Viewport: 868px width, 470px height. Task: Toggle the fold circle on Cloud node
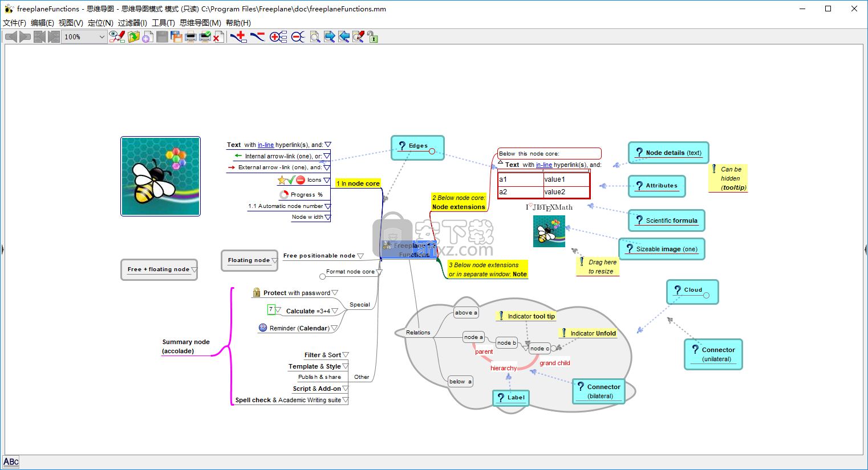706,295
